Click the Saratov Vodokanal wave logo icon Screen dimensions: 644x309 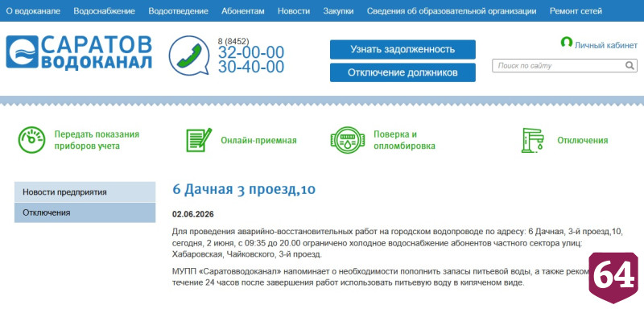tap(23, 51)
